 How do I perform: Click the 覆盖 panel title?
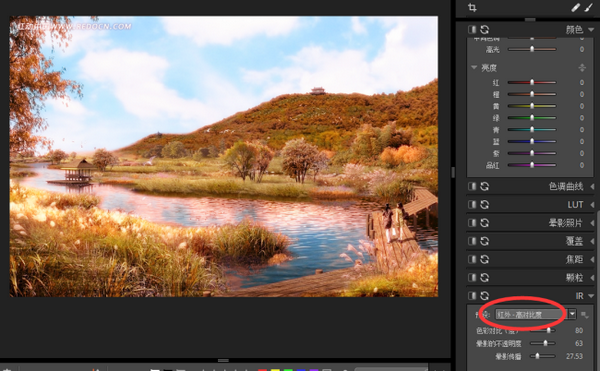[x=574, y=241]
